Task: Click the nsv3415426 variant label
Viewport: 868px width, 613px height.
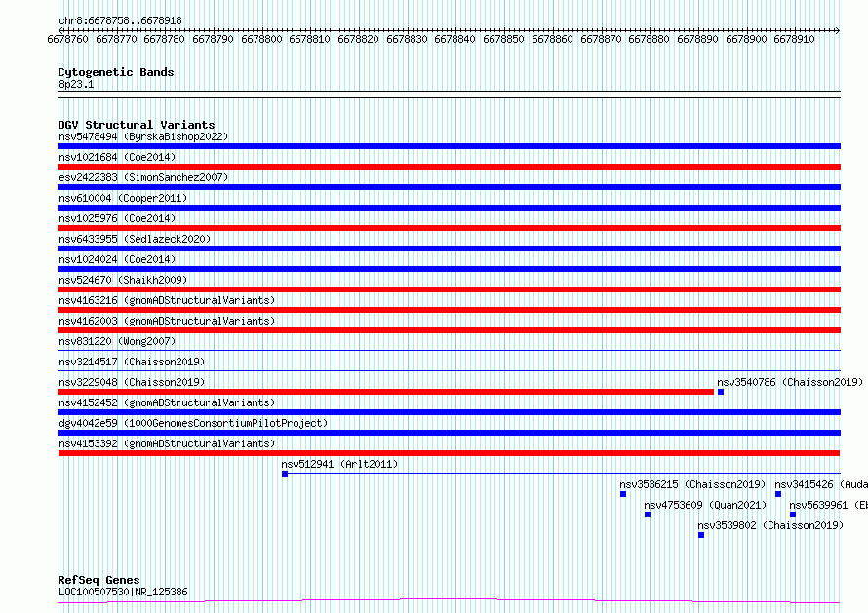Action: click(821, 484)
